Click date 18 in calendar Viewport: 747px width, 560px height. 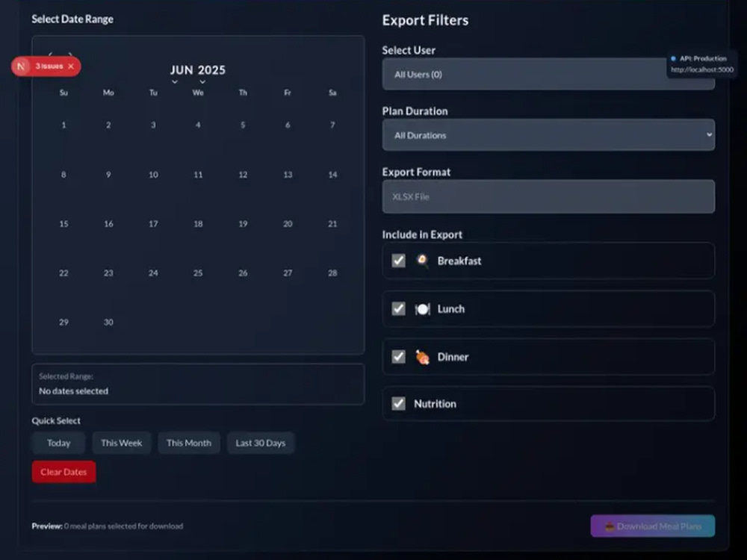[x=198, y=224]
